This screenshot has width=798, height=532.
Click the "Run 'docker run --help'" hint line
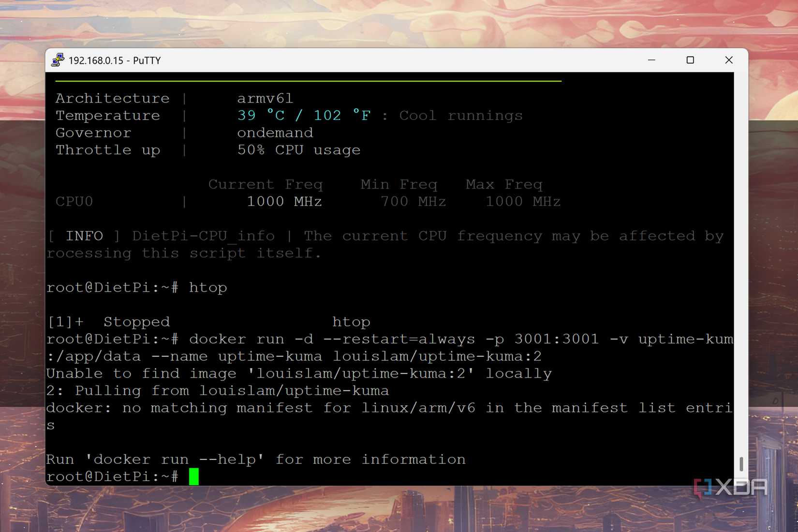(256, 459)
